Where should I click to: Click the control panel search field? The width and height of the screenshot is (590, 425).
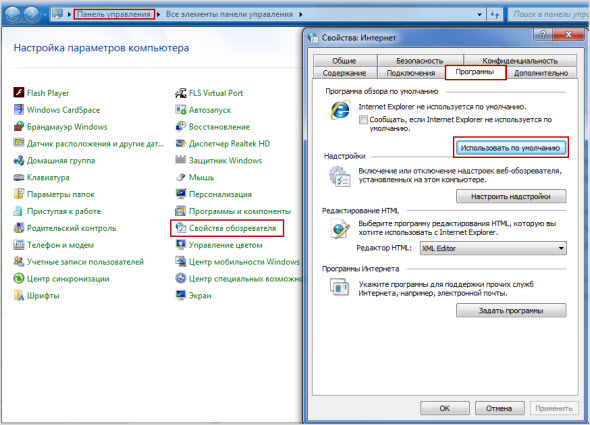(x=549, y=14)
